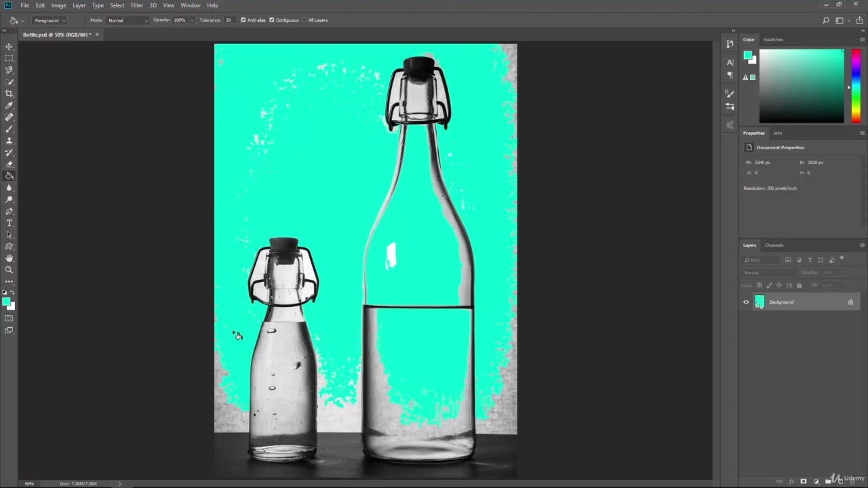868x488 pixels.
Task: Open the File menu
Action: (24, 5)
